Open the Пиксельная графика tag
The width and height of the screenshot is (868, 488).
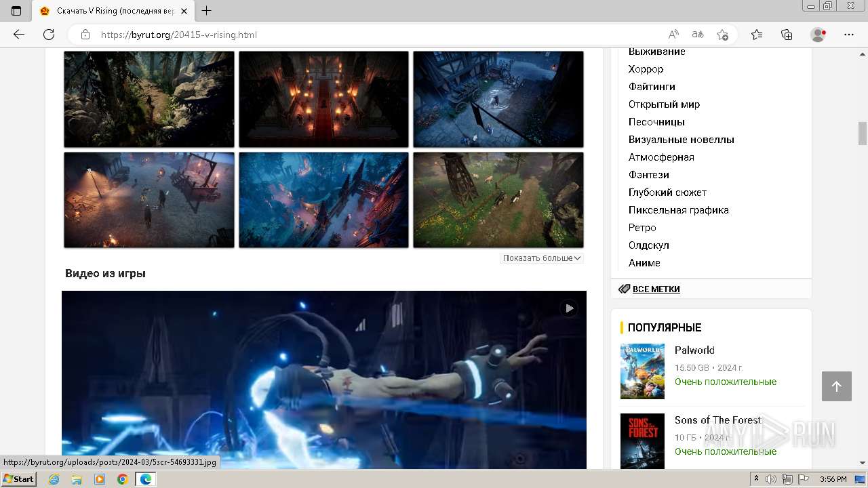(x=678, y=210)
